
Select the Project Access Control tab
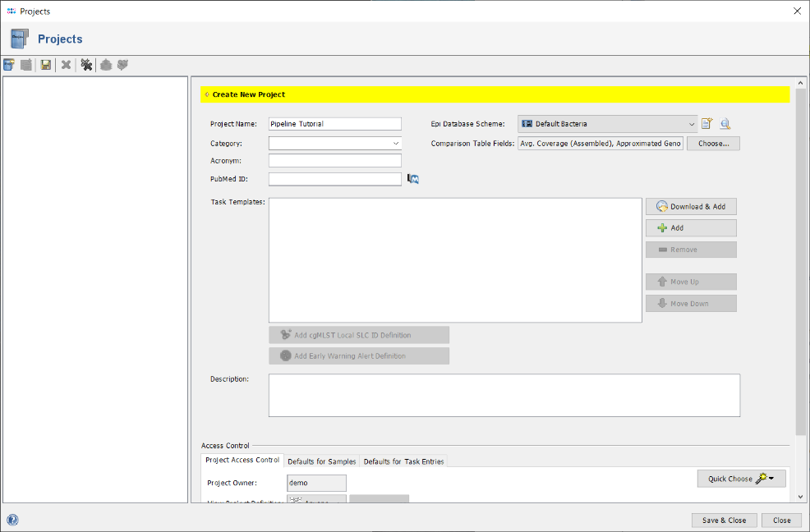click(242, 461)
